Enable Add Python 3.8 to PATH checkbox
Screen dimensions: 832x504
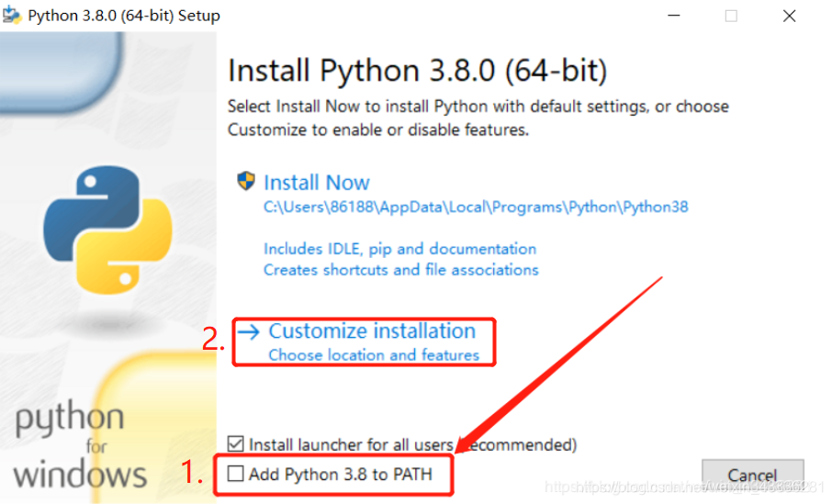236,473
